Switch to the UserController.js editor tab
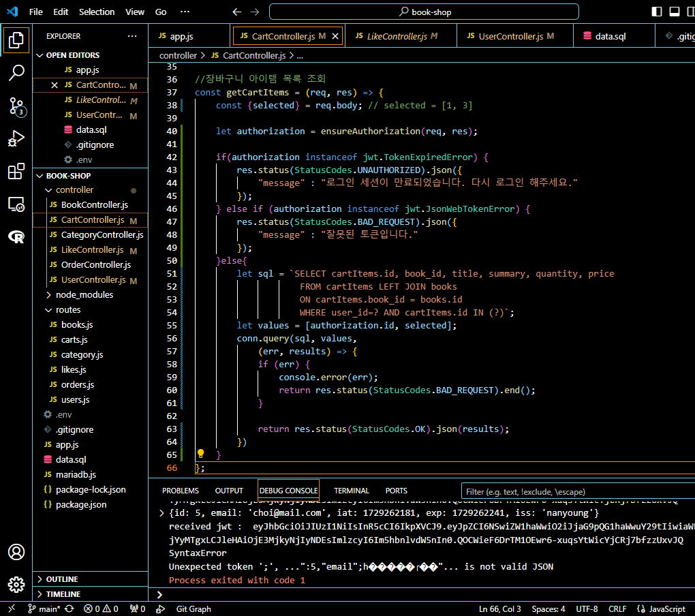Viewport: 695px width, 616px height. 514,36
